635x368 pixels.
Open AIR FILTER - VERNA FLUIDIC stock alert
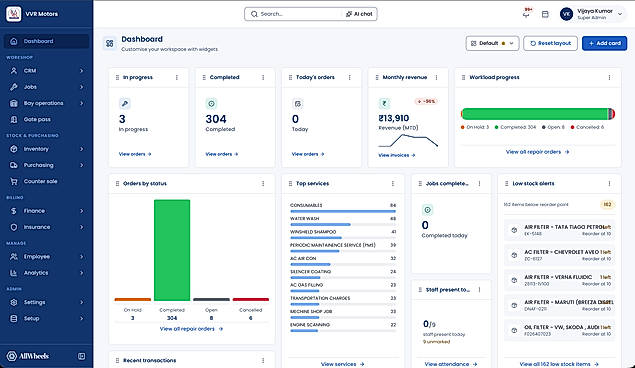pyautogui.click(x=559, y=280)
